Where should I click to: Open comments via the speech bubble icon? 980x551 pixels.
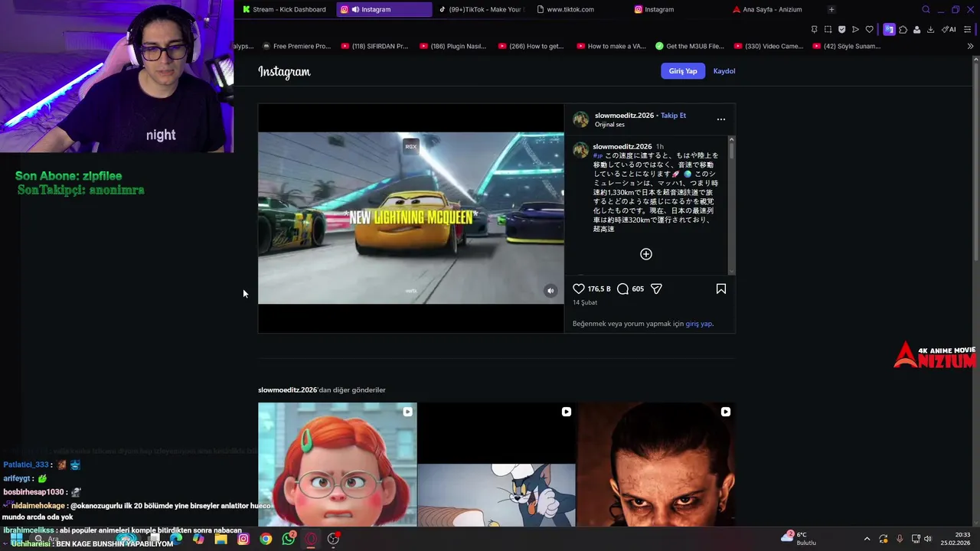[x=622, y=289]
